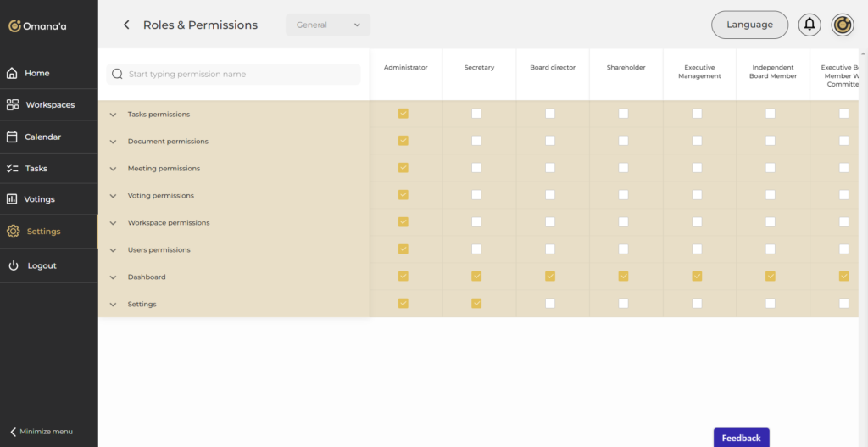Select Settings in the sidebar menu

(43, 231)
